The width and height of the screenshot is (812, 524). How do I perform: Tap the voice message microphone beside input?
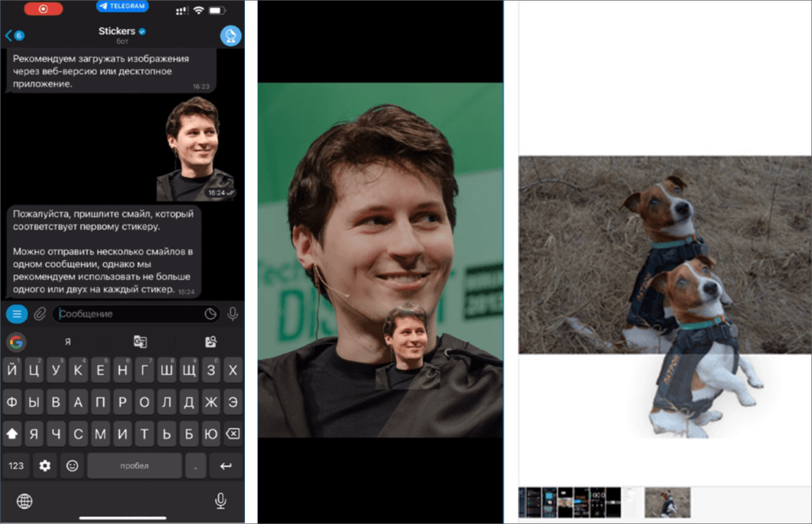(232, 314)
